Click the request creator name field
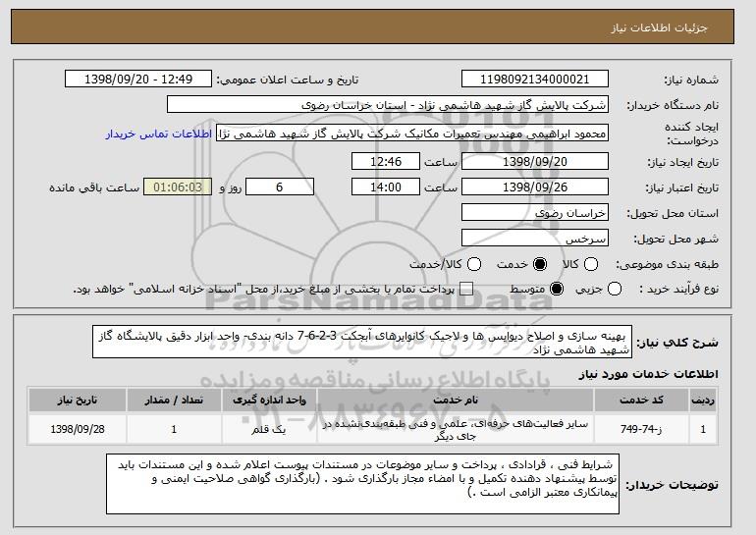The width and height of the screenshot is (756, 535). [412, 134]
